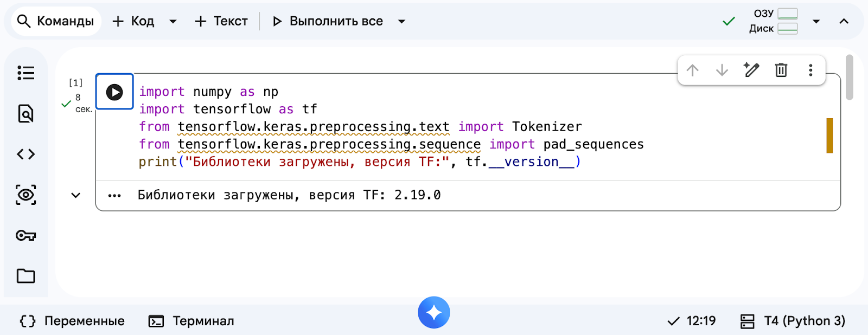Open find and replace sidebar icon
The height and width of the screenshot is (335, 868).
tap(25, 114)
